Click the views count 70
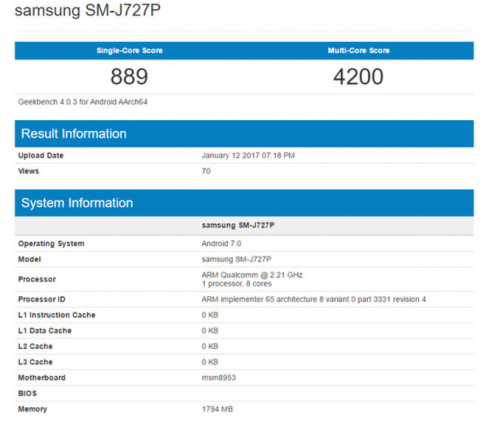The width and height of the screenshot is (500, 427). click(x=206, y=171)
